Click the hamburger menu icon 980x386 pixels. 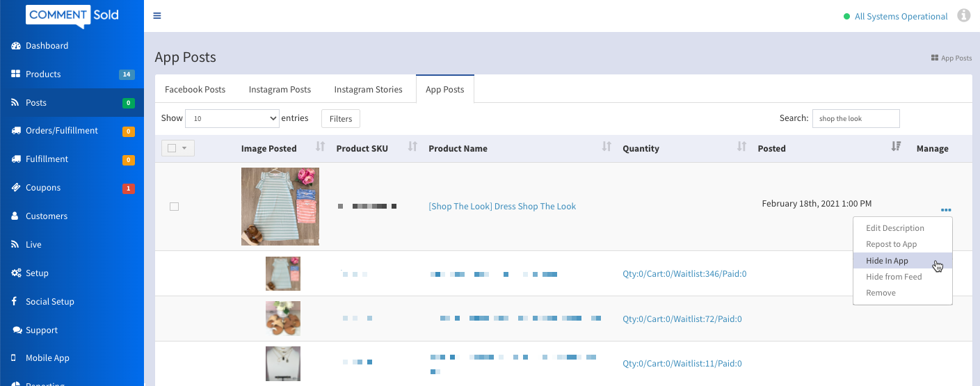(x=157, y=16)
